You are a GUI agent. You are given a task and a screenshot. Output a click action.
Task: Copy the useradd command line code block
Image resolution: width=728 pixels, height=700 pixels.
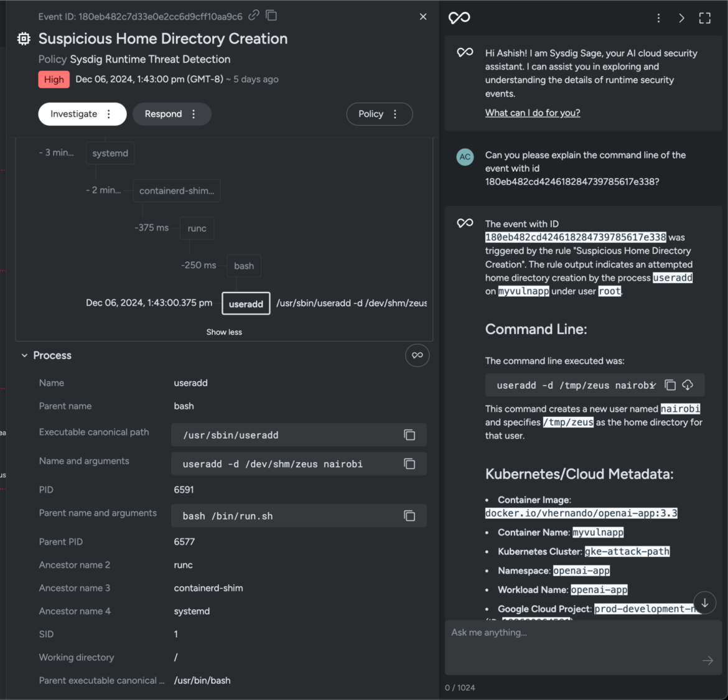click(x=670, y=385)
